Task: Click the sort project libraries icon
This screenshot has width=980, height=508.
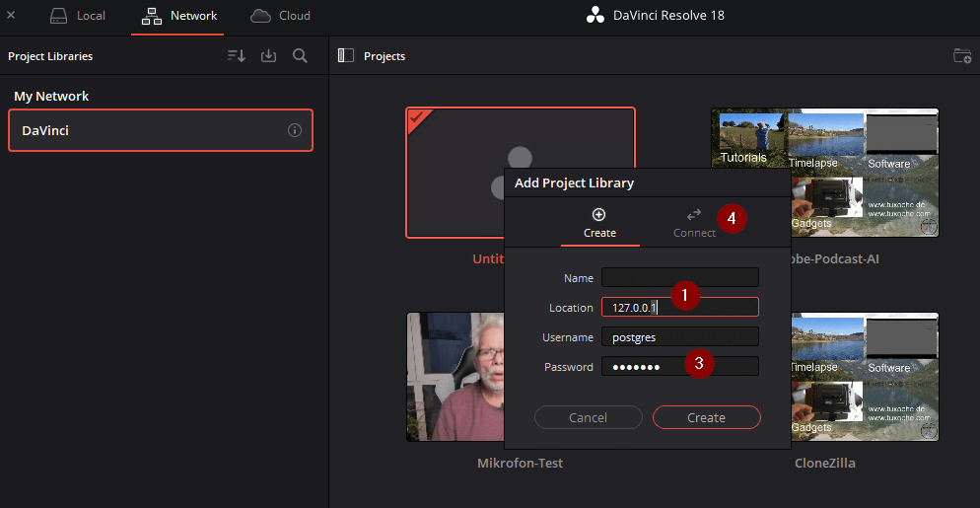Action: [x=237, y=55]
